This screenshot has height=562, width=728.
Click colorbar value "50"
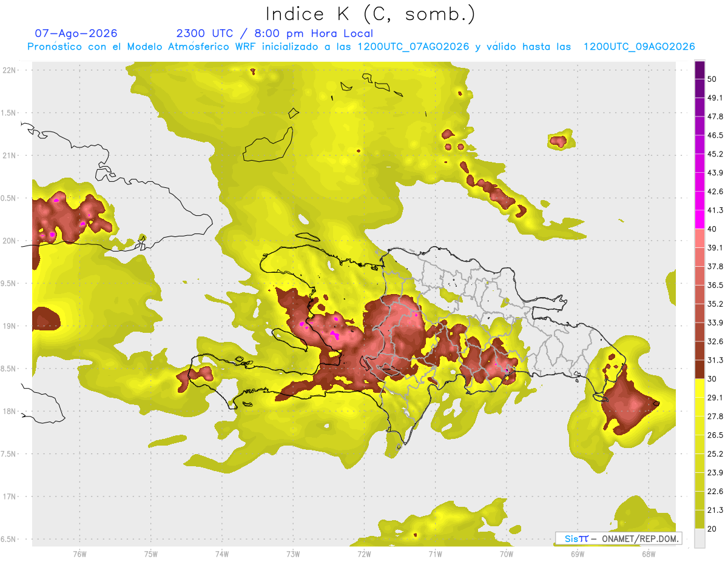tap(712, 79)
